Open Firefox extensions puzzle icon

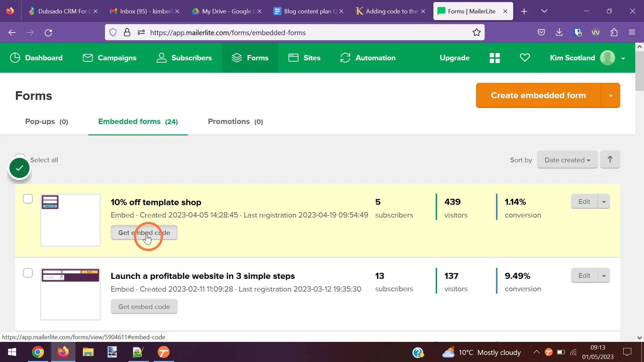coord(614,33)
